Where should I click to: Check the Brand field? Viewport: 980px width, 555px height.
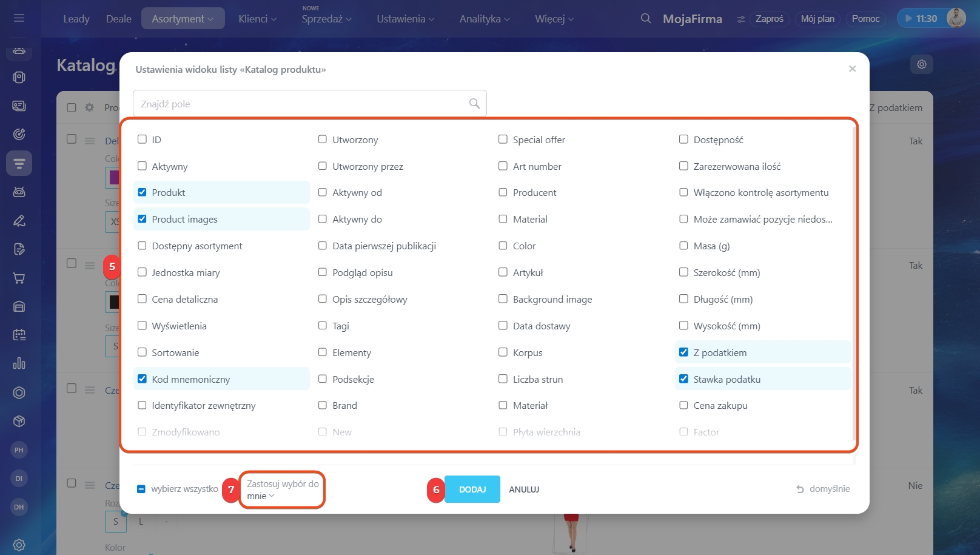pos(323,405)
